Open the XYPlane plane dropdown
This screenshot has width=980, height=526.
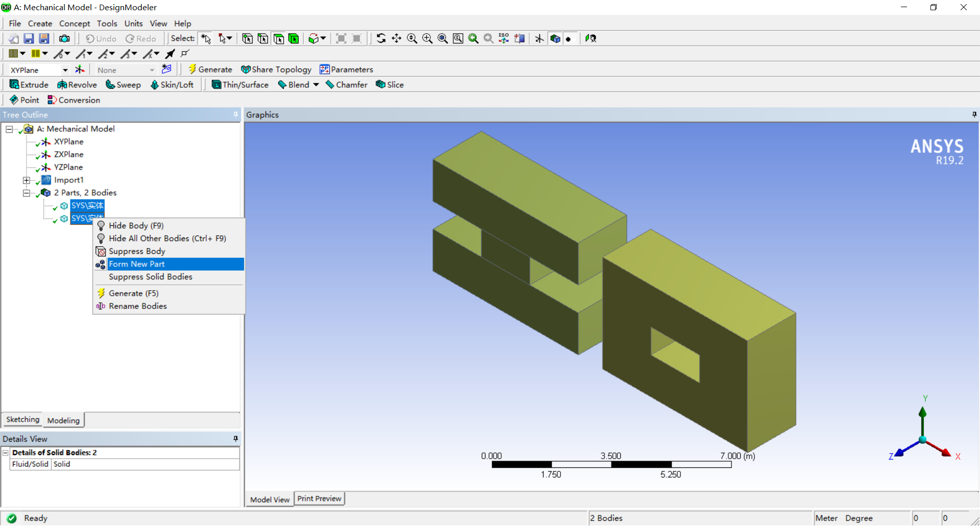pos(65,70)
